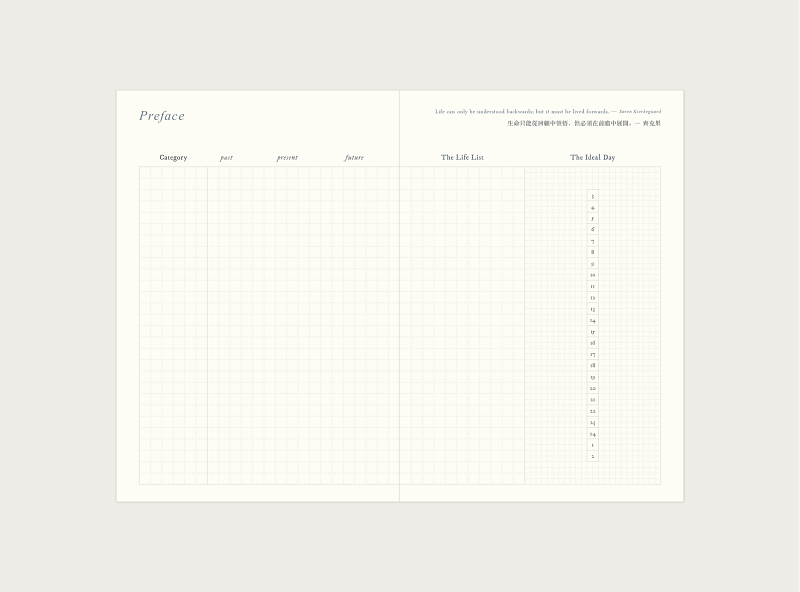This screenshot has height=592, width=800.
Task: Click hour 24 in the timeline
Action: click(x=593, y=434)
